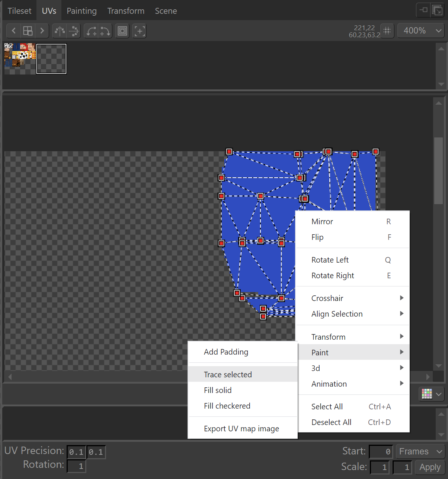Click the tile strip scroll-up arrow
This screenshot has width=448, height=479.
[x=441, y=48]
